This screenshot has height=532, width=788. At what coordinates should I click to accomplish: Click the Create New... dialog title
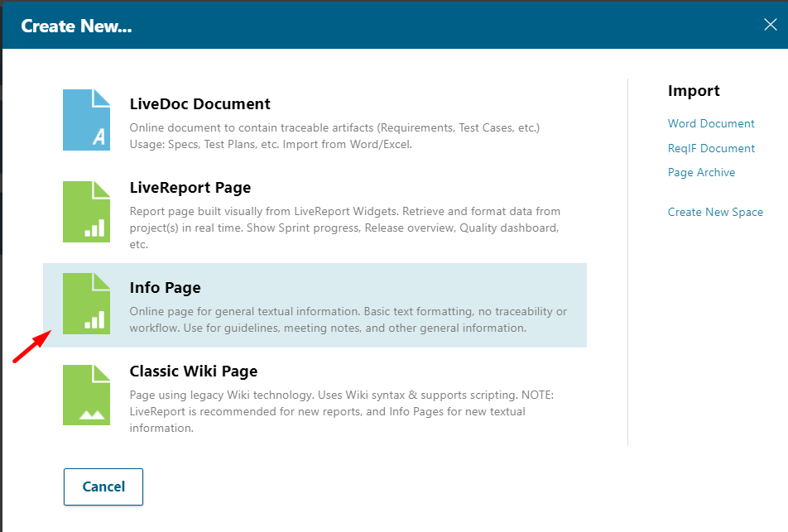click(x=76, y=26)
